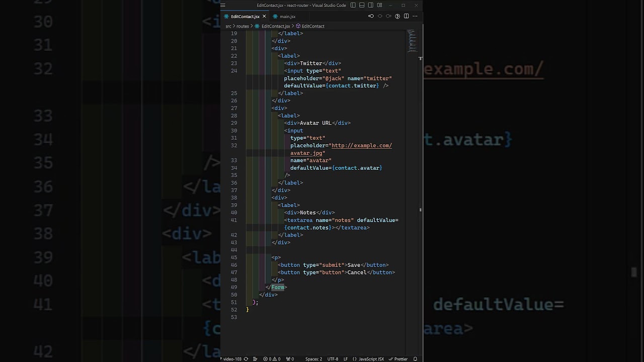
Task: Click 'Notes' text on line 40
Action: pyautogui.click(x=308, y=213)
